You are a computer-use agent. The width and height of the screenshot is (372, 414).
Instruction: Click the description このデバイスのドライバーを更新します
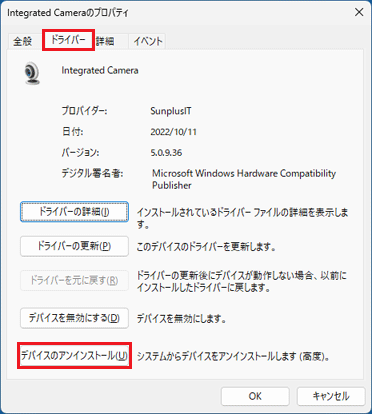tap(206, 247)
